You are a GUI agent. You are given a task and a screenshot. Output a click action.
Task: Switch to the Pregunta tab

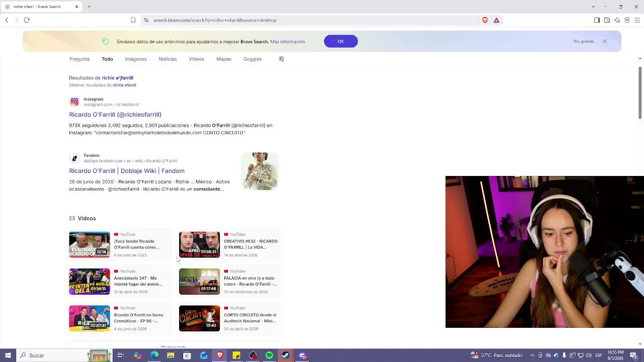click(79, 59)
